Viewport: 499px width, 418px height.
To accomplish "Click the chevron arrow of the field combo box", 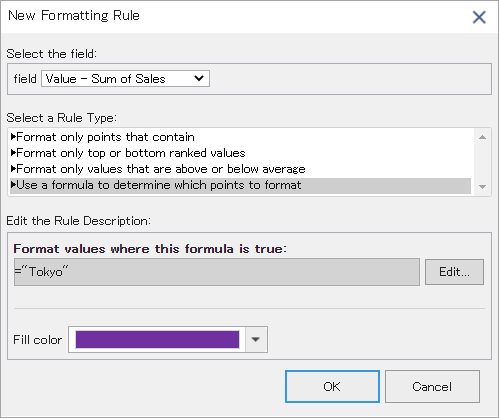I will point(199,79).
